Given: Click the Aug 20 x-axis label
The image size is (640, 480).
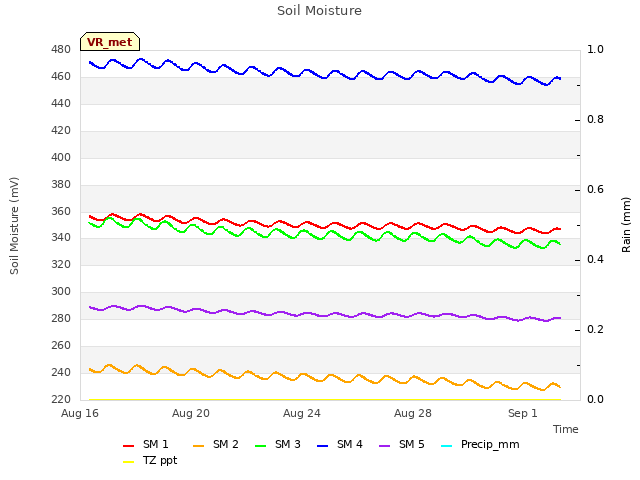Looking at the screenshot, I should [191, 413].
